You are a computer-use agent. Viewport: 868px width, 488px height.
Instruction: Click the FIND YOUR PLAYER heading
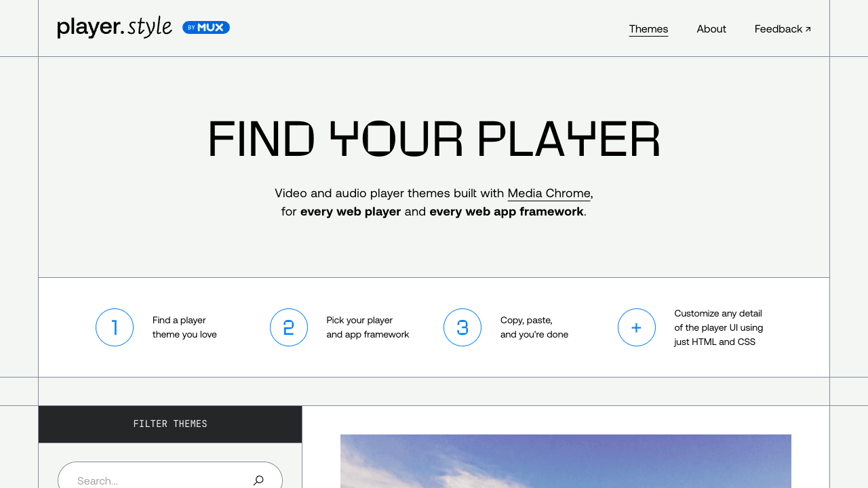[x=434, y=140]
